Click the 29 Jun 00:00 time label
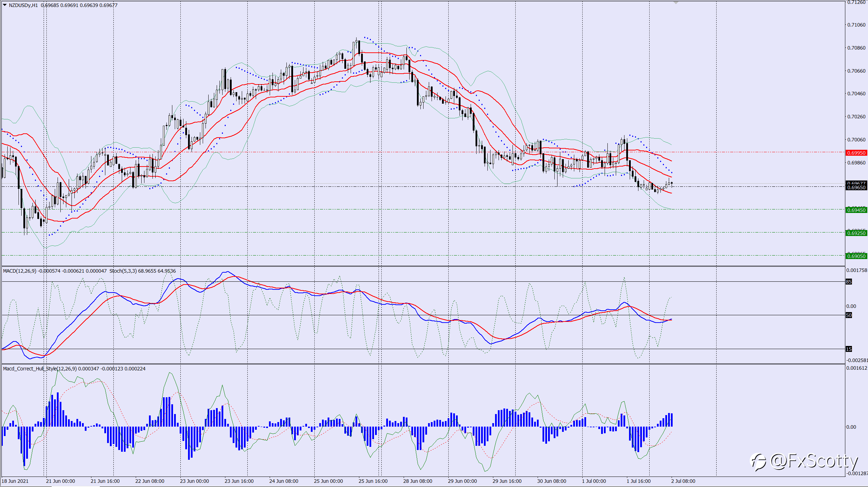Viewport: 868px width, 487px height. tap(462, 481)
